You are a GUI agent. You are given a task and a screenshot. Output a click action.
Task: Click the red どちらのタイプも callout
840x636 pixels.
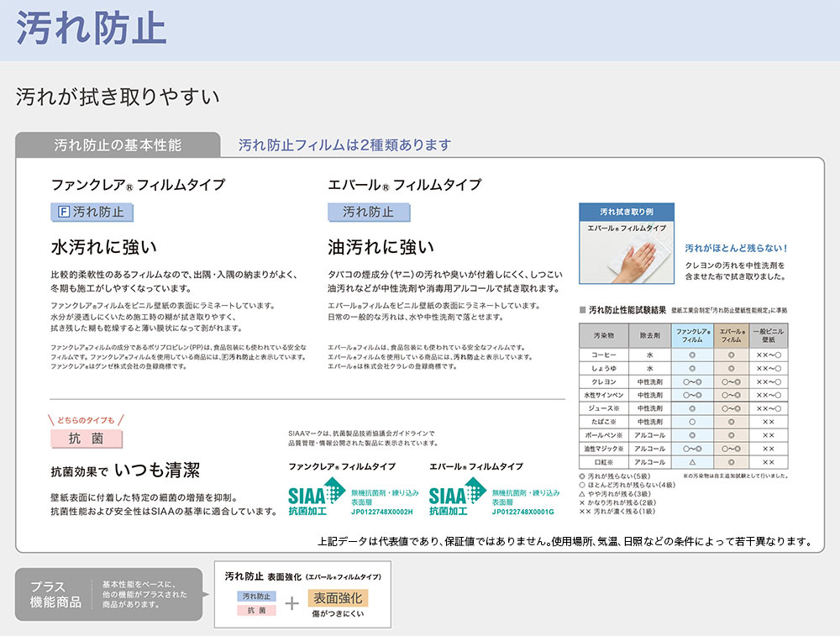click(x=87, y=420)
